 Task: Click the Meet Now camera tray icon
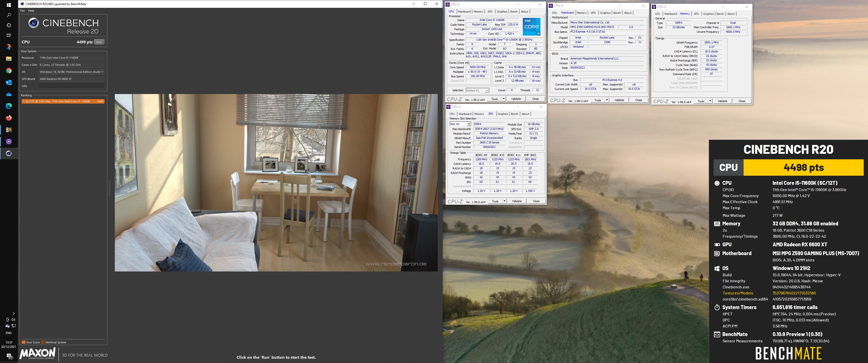pos(7,320)
